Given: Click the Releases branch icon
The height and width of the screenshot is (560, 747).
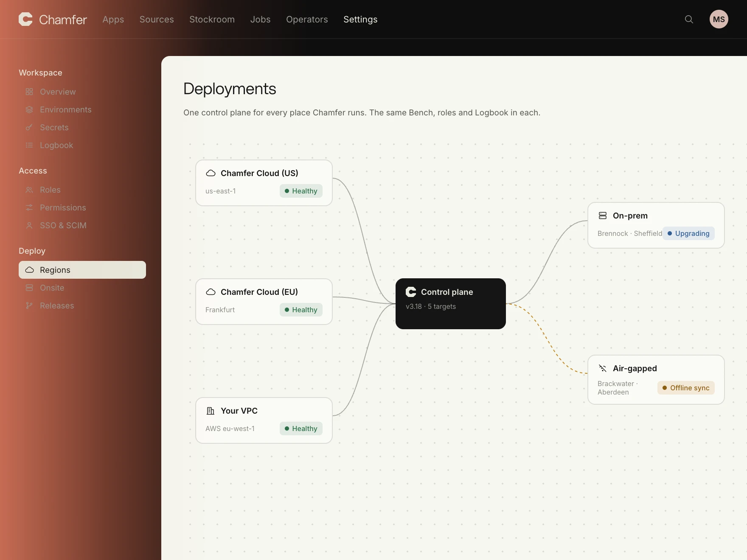Looking at the screenshot, I should [29, 305].
